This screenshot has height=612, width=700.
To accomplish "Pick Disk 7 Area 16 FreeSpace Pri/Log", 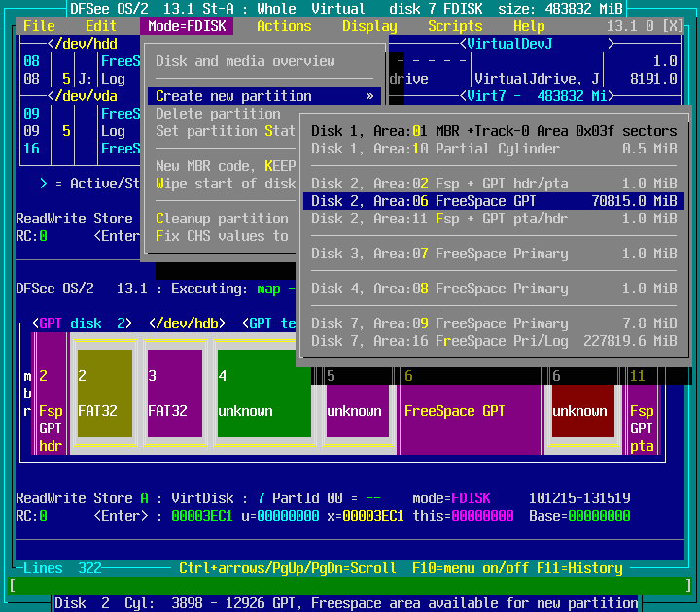I will point(494,341).
